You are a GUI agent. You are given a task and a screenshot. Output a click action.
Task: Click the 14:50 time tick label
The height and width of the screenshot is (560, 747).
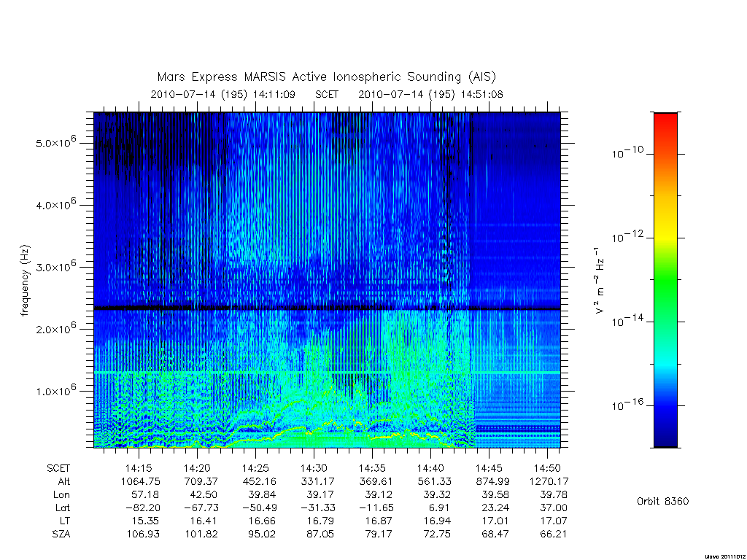[547, 468]
